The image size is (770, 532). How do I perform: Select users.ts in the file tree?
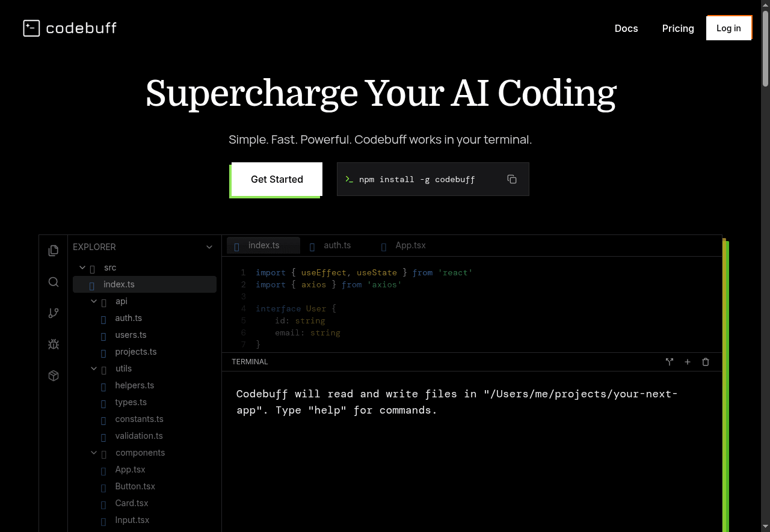click(131, 335)
